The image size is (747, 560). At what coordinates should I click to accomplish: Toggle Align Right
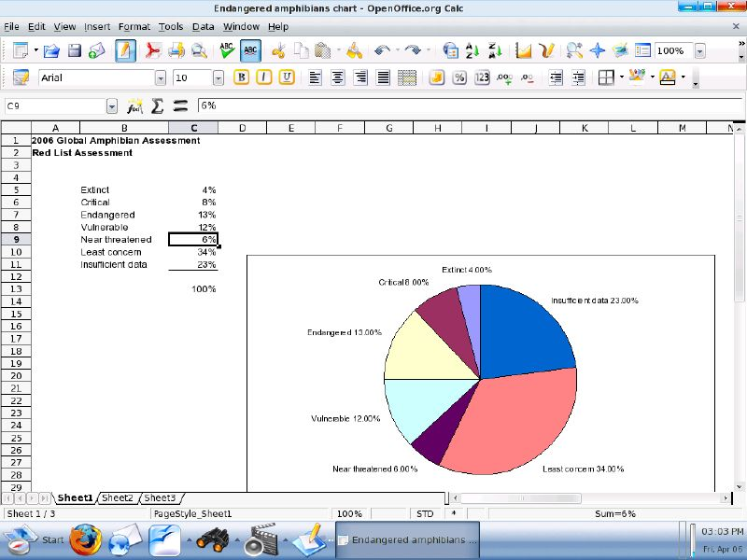pyautogui.click(x=360, y=77)
